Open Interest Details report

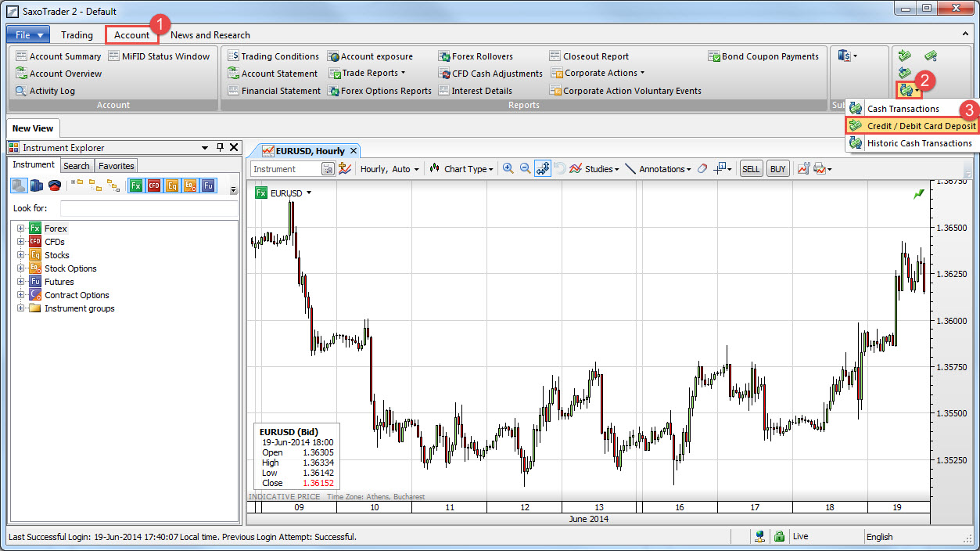(x=475, y=91)
